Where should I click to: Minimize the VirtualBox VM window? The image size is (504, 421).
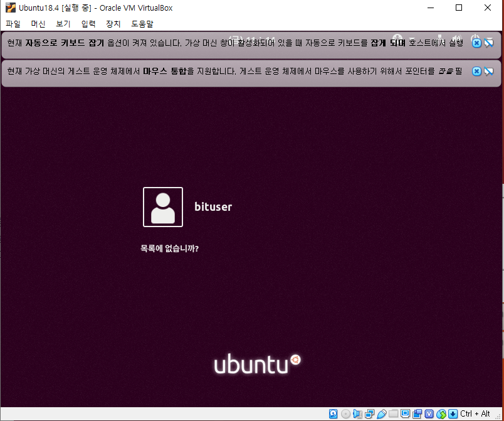coord(431,8)
